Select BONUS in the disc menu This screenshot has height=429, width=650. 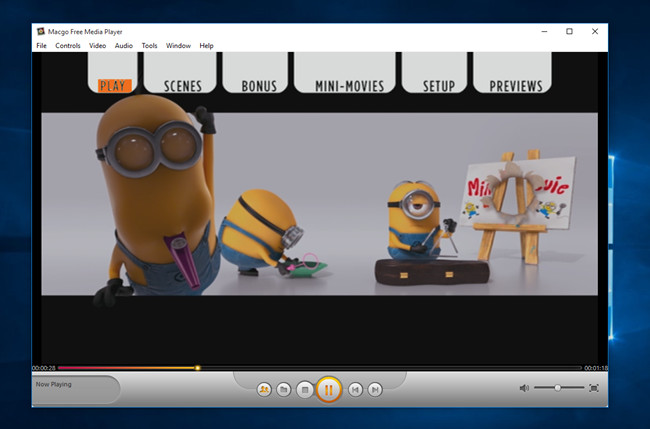(x=259, y=86)
